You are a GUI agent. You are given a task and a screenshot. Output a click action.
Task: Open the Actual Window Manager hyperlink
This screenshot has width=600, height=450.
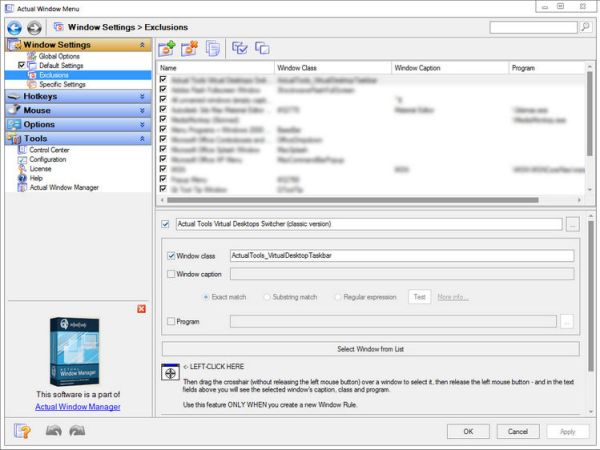78,407
